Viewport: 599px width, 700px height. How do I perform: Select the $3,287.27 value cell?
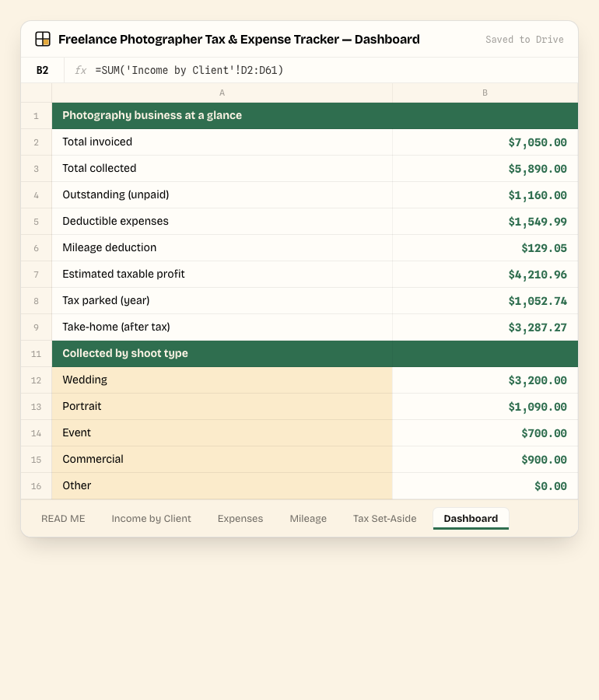[485, 327]
